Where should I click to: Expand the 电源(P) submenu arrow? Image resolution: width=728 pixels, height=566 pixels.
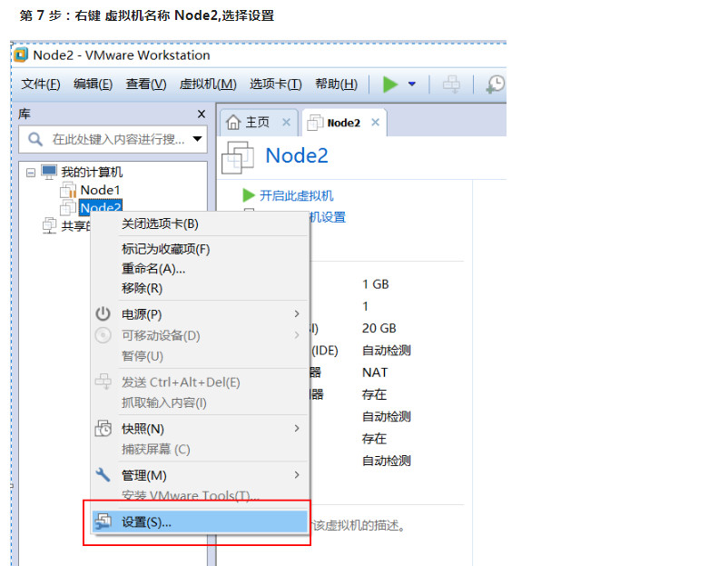(297, 314)
